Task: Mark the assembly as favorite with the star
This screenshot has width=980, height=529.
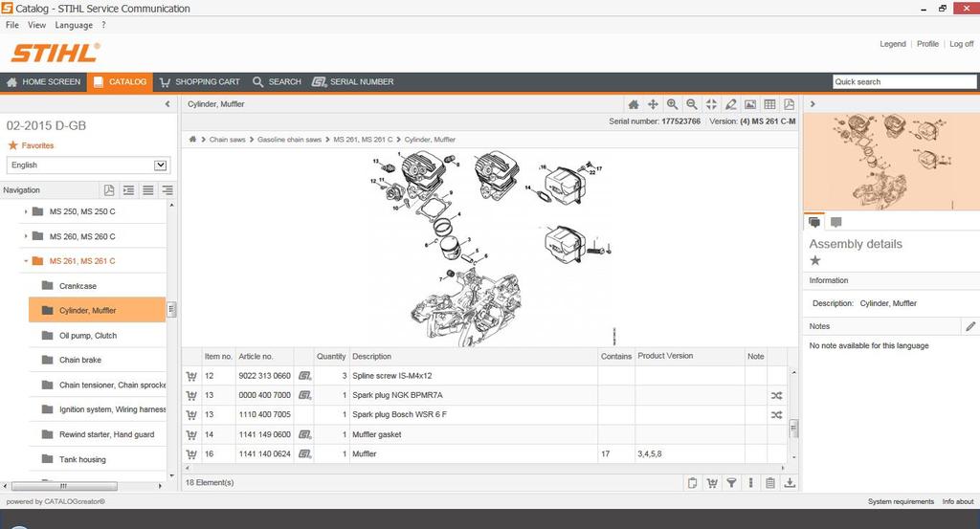Action: 815,260
